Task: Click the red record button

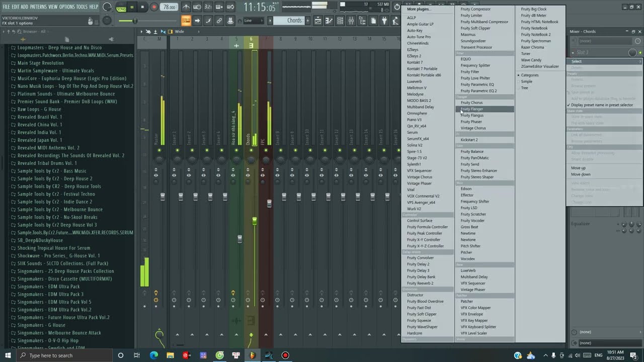Action: pyautogui.click(x=154, y=7)
